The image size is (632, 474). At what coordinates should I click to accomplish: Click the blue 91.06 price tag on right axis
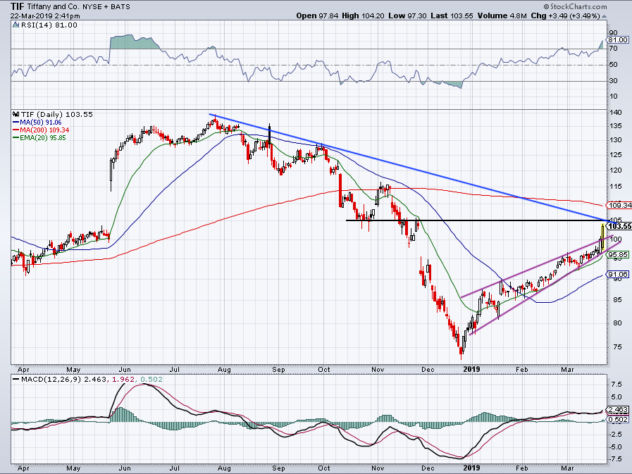point(618,274)
